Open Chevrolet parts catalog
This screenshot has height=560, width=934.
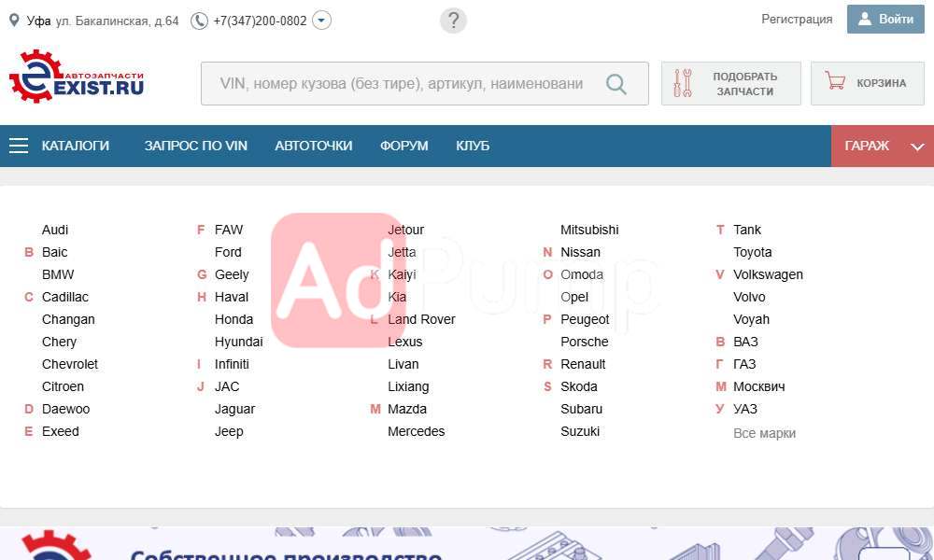tap(70, 364)
